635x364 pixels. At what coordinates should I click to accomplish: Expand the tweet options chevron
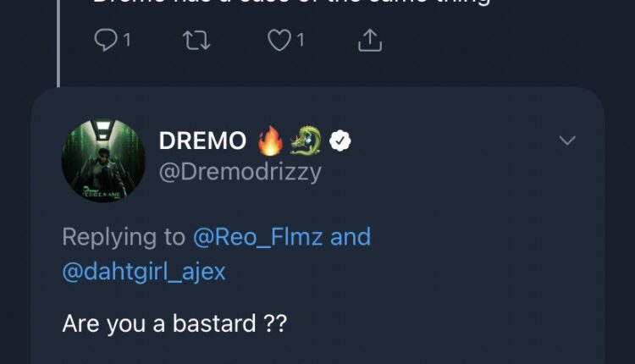(x=566, y=141)
